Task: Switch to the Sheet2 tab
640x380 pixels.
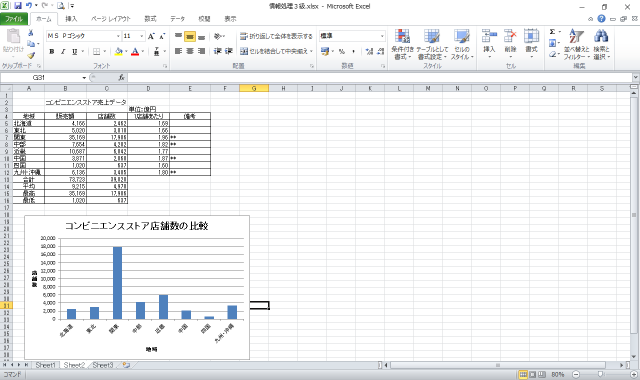Action: click(74, 365)
